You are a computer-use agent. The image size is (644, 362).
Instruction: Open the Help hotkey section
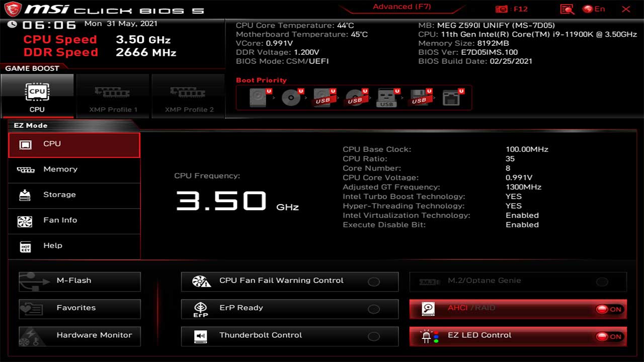coord(74,246)
